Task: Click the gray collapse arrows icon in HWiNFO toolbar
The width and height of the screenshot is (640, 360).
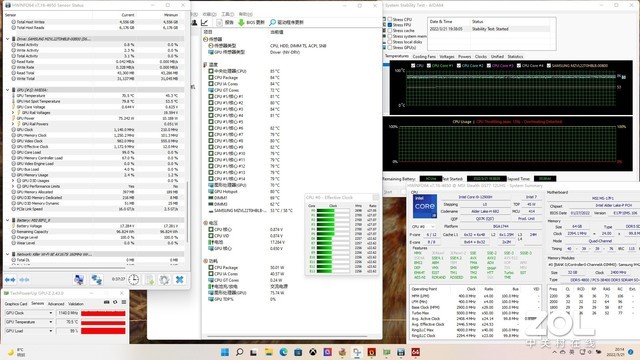Action: [24, 280]
